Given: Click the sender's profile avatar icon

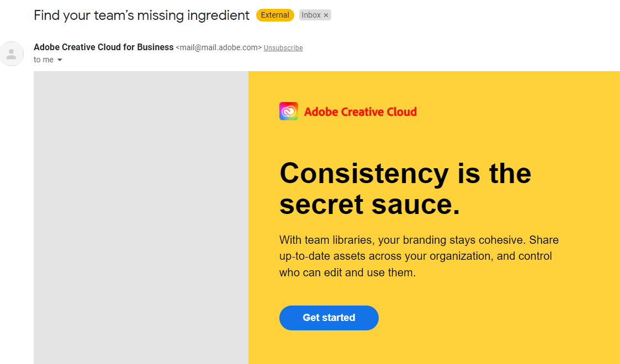Looking at the screenshot, I should click(x=12, y=53).
